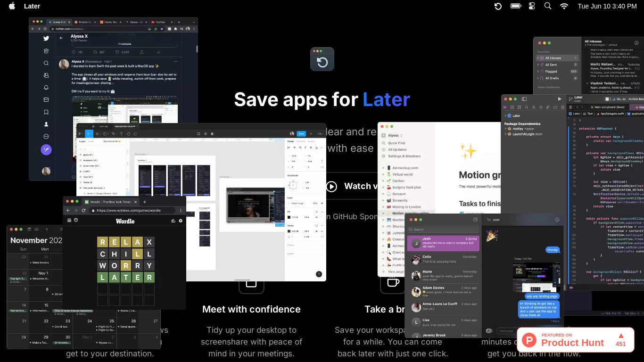Open Twitter Notifications bell icon
644x362 pixels.
pos(46,88)
